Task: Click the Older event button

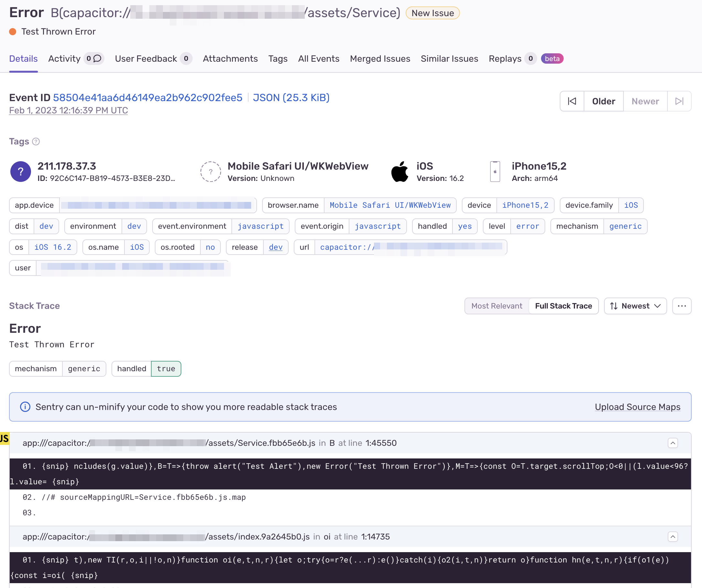Action: [603, 101]
